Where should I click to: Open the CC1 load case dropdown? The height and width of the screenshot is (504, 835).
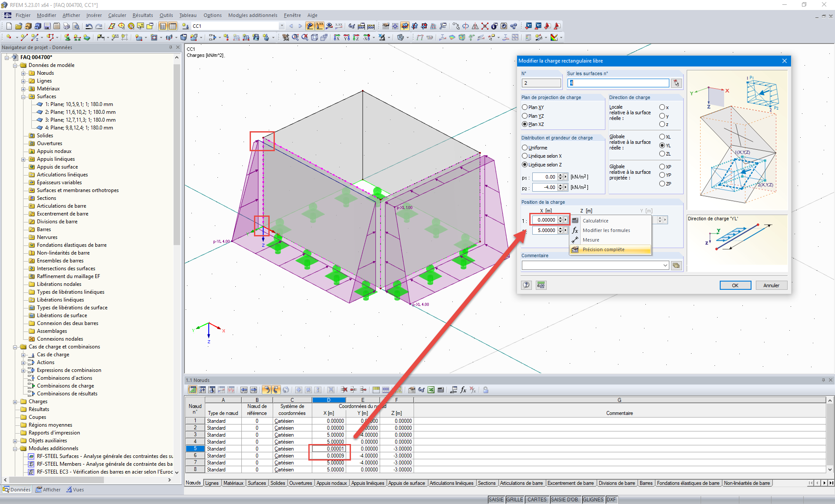[x=282, y=26]
